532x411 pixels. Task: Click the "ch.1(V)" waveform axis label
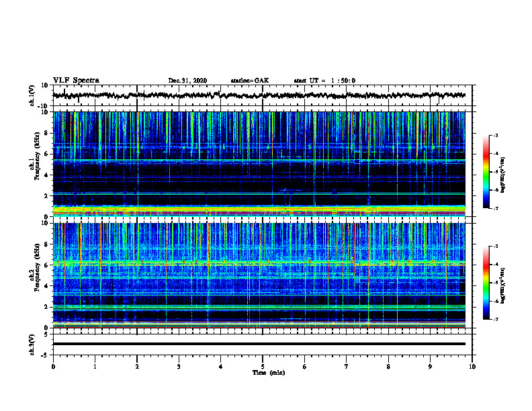32,95
